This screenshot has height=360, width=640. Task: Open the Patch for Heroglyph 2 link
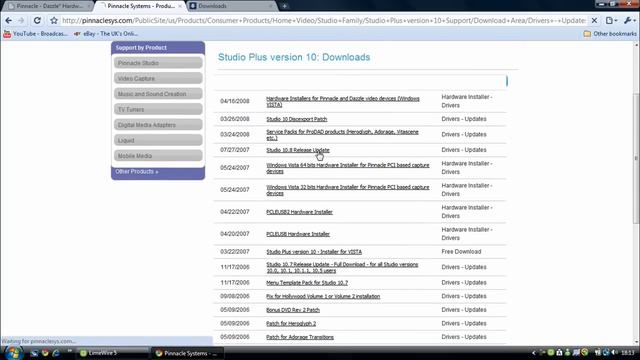coord(291,324)
